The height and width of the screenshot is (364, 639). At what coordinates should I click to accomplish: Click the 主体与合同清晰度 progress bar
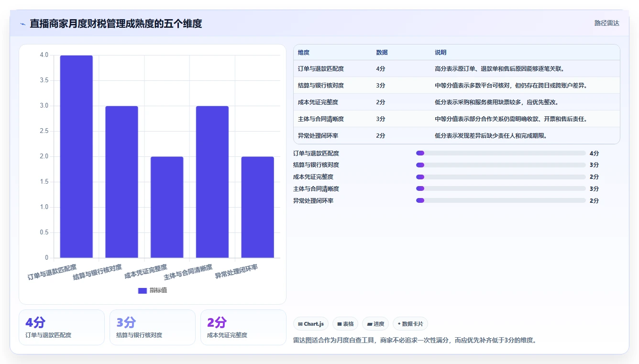(501, 189)
